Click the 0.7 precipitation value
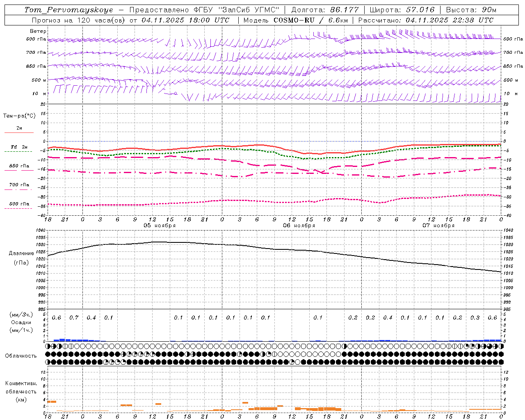 pos(74,318)
